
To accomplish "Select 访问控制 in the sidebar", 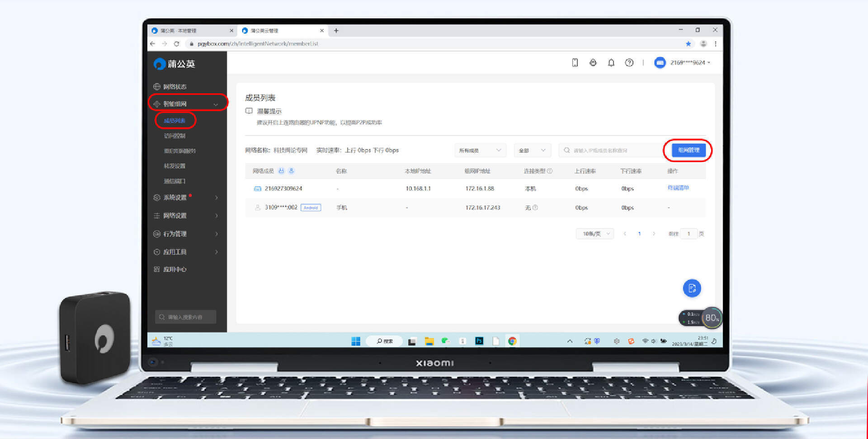I will pyautogui.click(x=175, y=135).
